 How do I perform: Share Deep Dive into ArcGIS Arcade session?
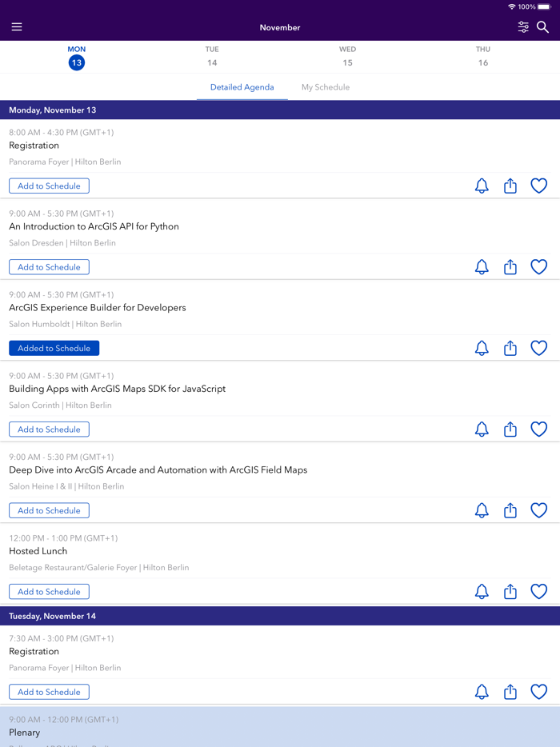click(510, 509)
